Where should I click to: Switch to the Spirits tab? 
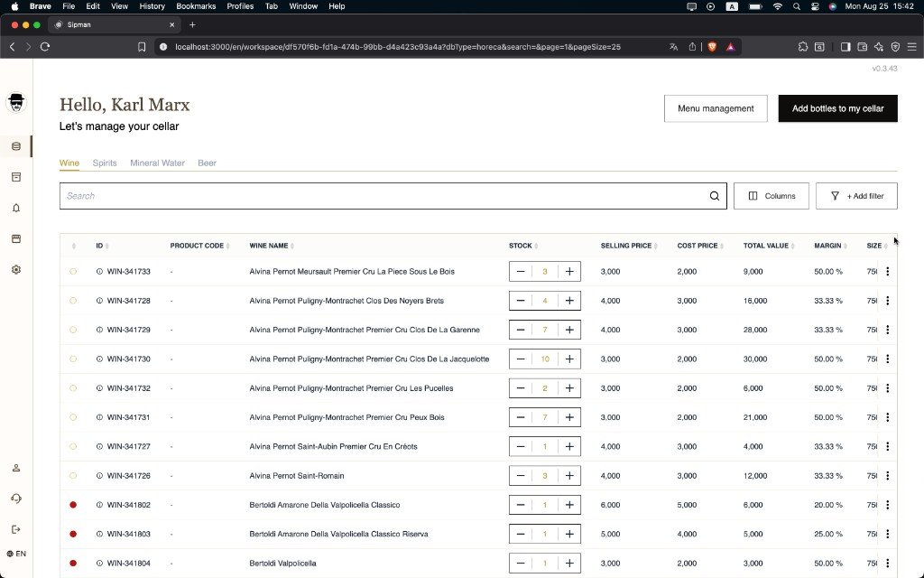[105, 163]
